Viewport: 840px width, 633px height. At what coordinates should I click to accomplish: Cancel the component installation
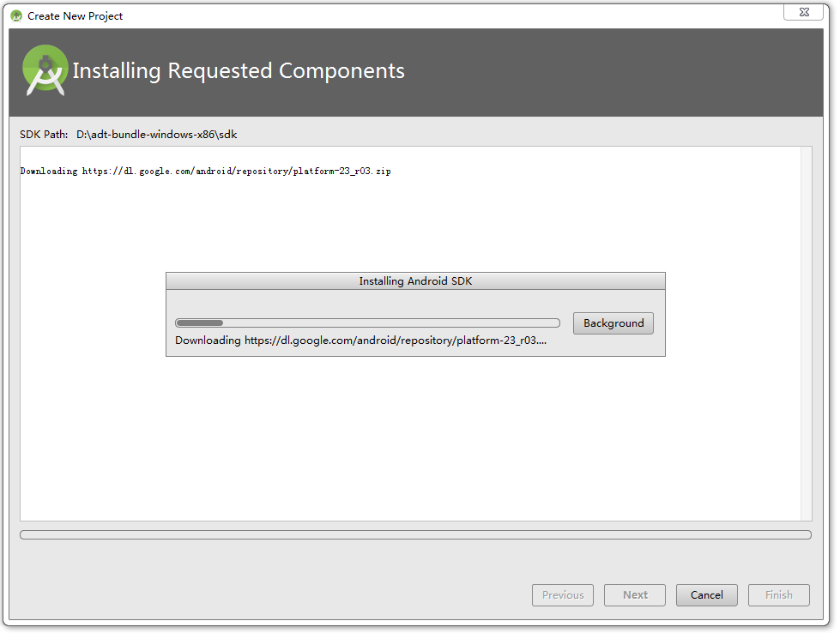coord(706,595)
